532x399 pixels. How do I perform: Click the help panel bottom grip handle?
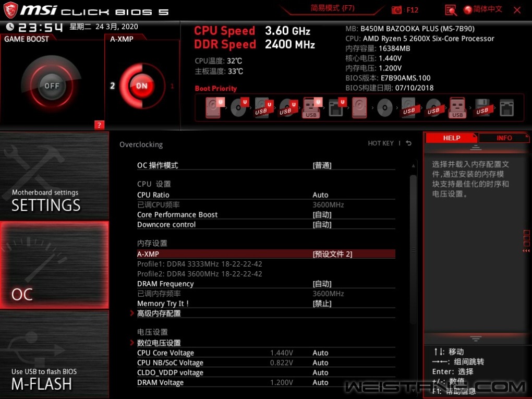pyautogui.click(x=476, y=338)
